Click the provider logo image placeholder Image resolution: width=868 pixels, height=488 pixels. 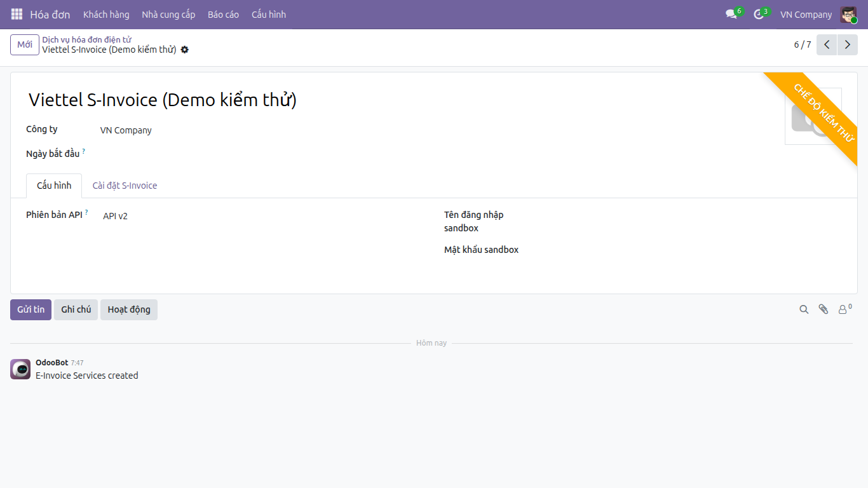coord(813,116)
